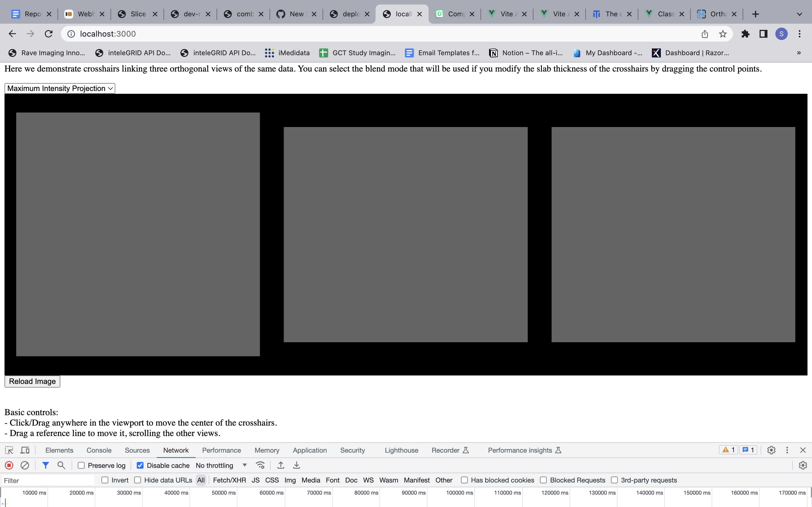The width and height of the screenshot is (812, 507).
Task: Open DevTools settings gear
Action: tap(771, 450)
